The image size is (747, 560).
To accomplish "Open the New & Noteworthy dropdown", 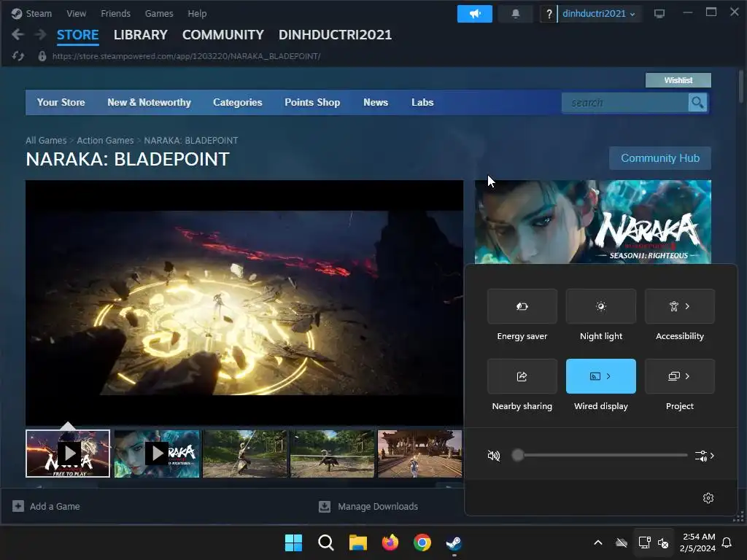I will (149, 102).
